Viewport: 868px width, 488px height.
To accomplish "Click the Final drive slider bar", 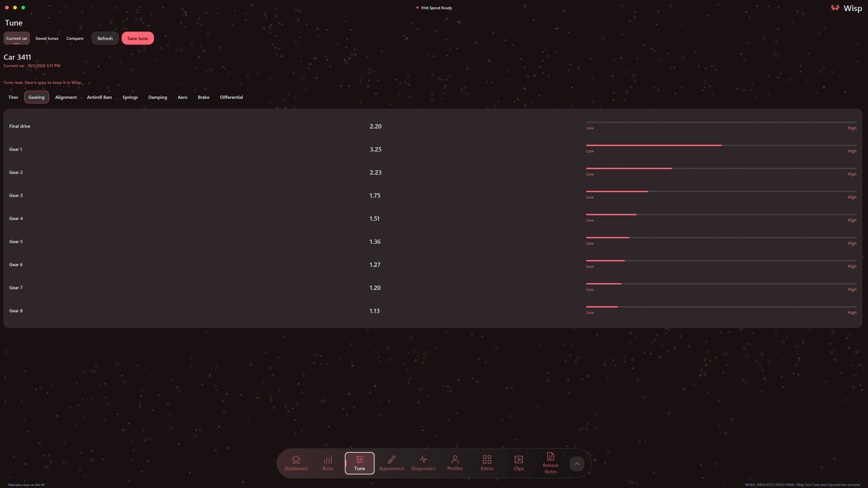I will click(721, 122).
